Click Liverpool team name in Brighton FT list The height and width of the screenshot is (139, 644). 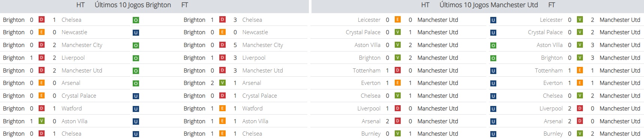(x=254, y=58)
